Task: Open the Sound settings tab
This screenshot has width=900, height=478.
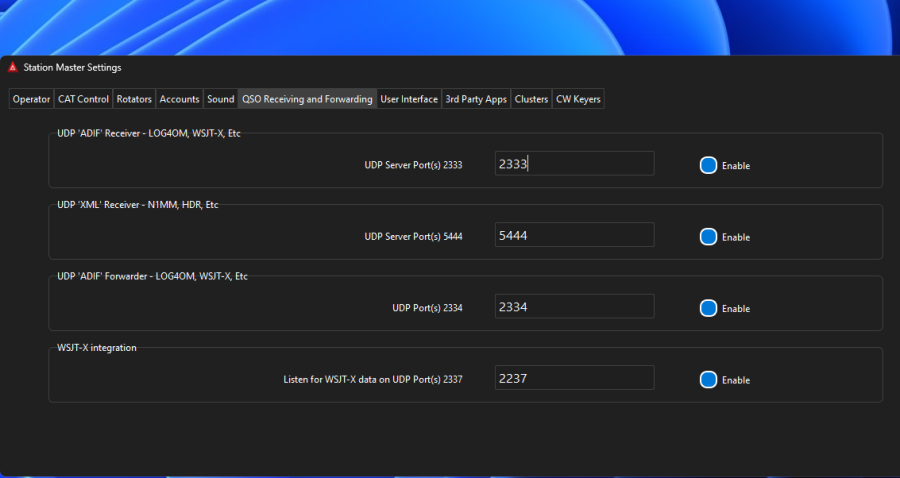Action: click(x=220, y=99)
